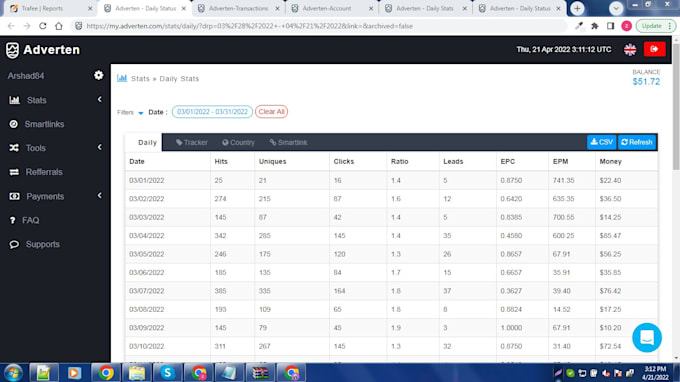The height and width of the screenshot is (382, 680).
Task: Toggle browser side panel icon
Action: click(611, 26)
